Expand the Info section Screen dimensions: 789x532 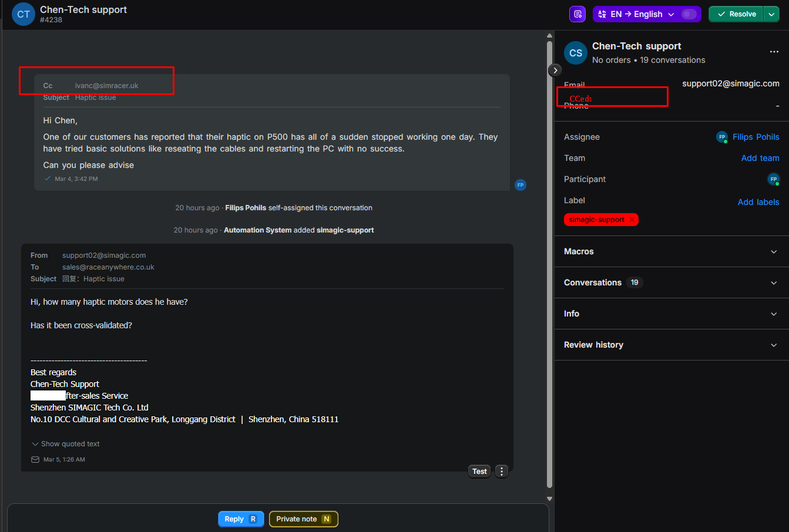coord(672,314)
